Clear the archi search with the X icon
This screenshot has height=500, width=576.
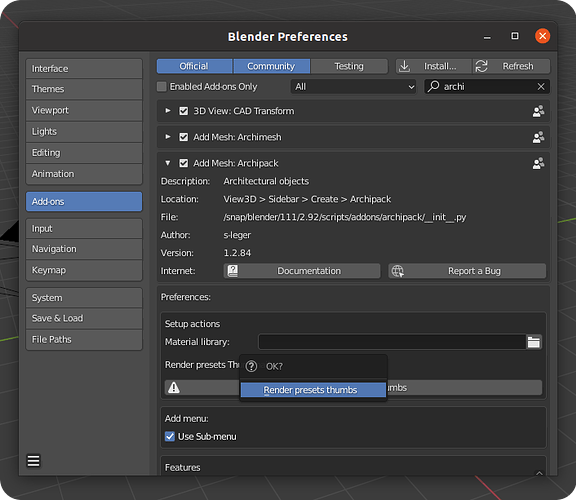point(541,87)
